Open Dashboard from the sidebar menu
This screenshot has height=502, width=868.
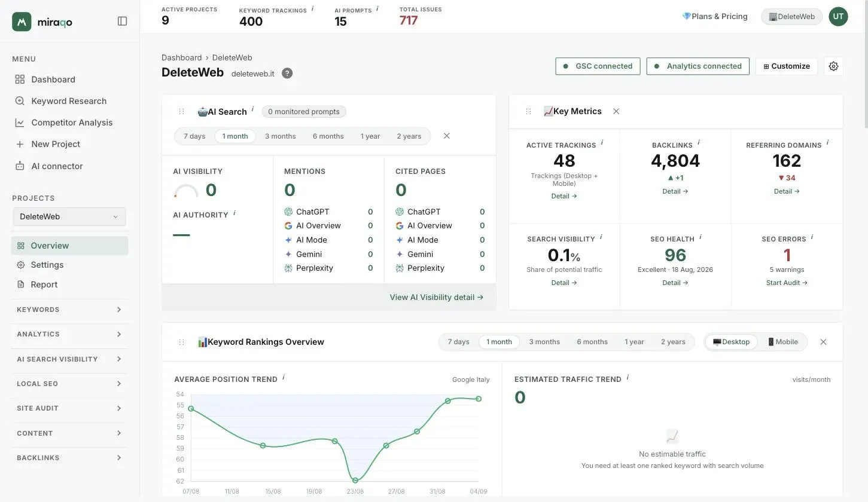click(53, 79)
